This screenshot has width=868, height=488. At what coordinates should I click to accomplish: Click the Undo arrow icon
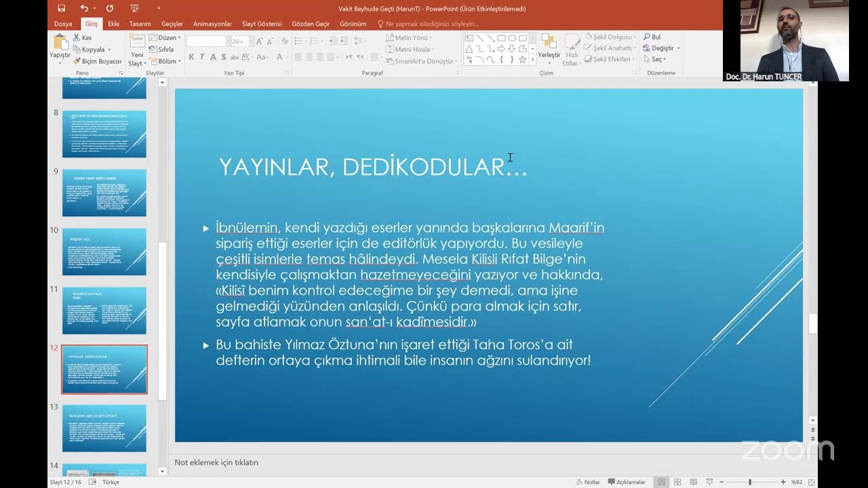(x=84, y=8)
